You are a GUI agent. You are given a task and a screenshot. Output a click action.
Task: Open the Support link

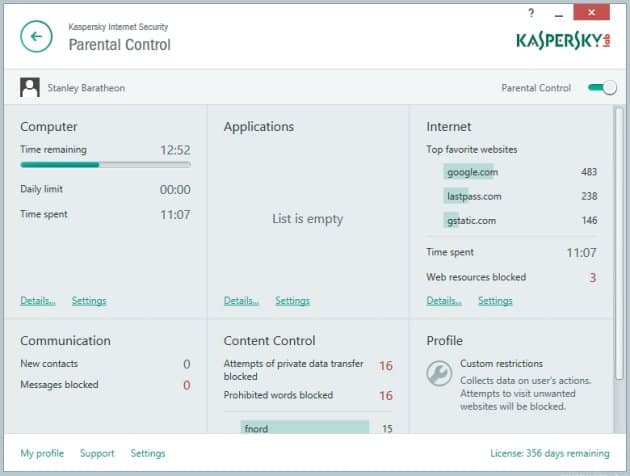[97, 453]
